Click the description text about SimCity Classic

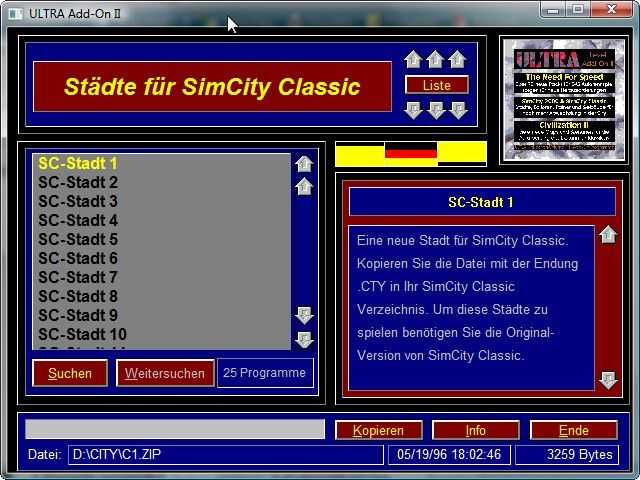coord(471,308)
